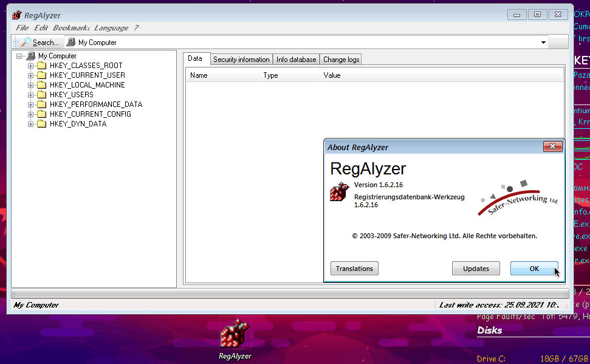590x364 pixels.
Task: Click the HKEY_LOCAL_MACHINE label
Action: (x=87, y=85)
